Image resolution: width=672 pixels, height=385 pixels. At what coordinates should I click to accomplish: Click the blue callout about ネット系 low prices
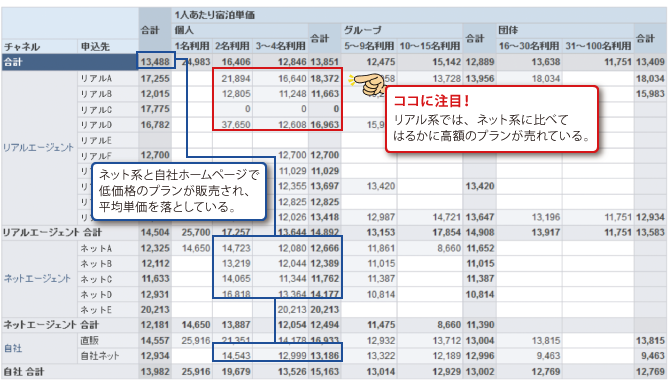[179, 191]
